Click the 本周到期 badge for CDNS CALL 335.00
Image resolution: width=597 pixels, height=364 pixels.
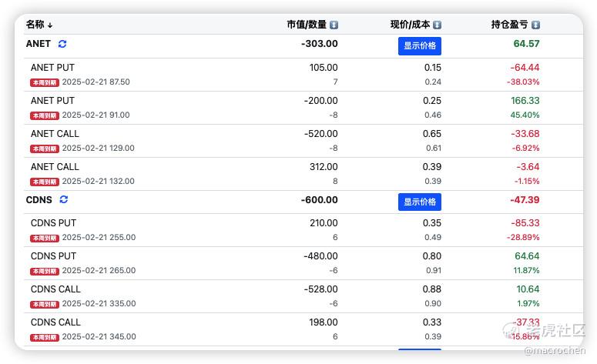pos(45,304)
